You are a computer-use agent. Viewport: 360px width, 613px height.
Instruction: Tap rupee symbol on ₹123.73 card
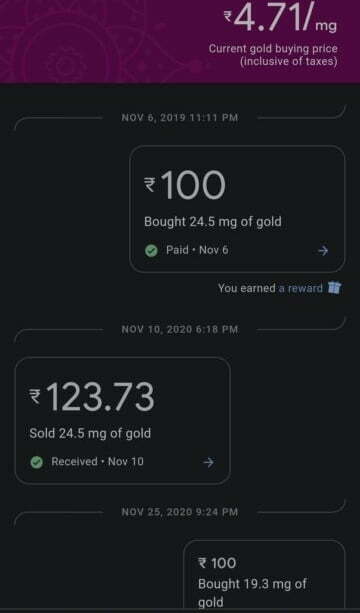35,396
